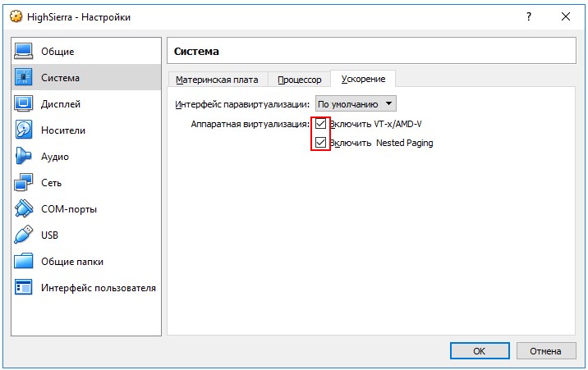The image size is (588, 370).
Task: Select the Ускорение tab
Action: pyautogui.click(x=363, y=80)
